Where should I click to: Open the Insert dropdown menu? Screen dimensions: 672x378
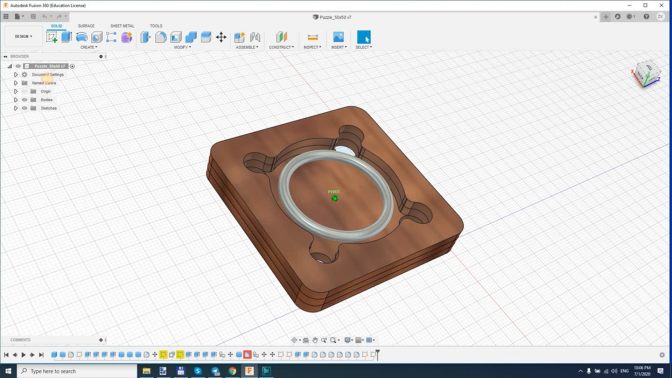coord(339,47)
